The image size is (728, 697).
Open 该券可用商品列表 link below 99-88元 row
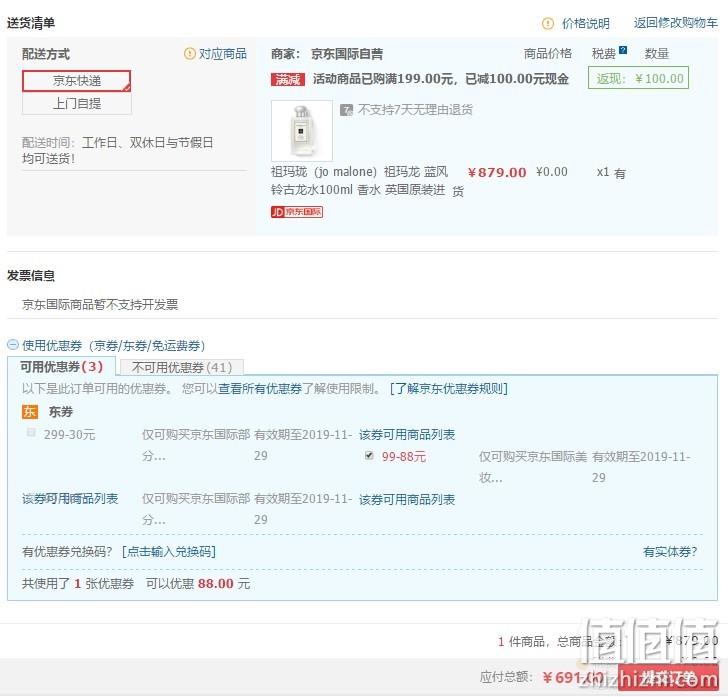(x=407, y=500)
